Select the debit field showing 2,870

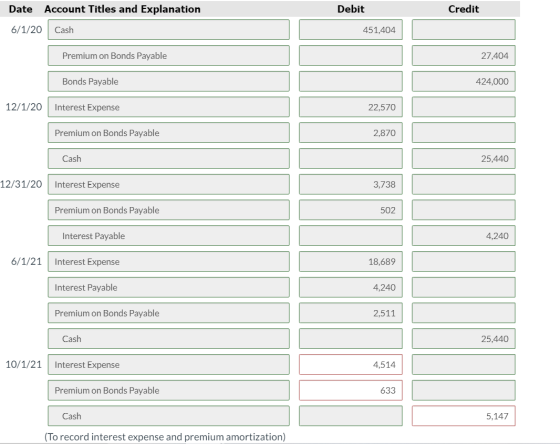[351, 133]
